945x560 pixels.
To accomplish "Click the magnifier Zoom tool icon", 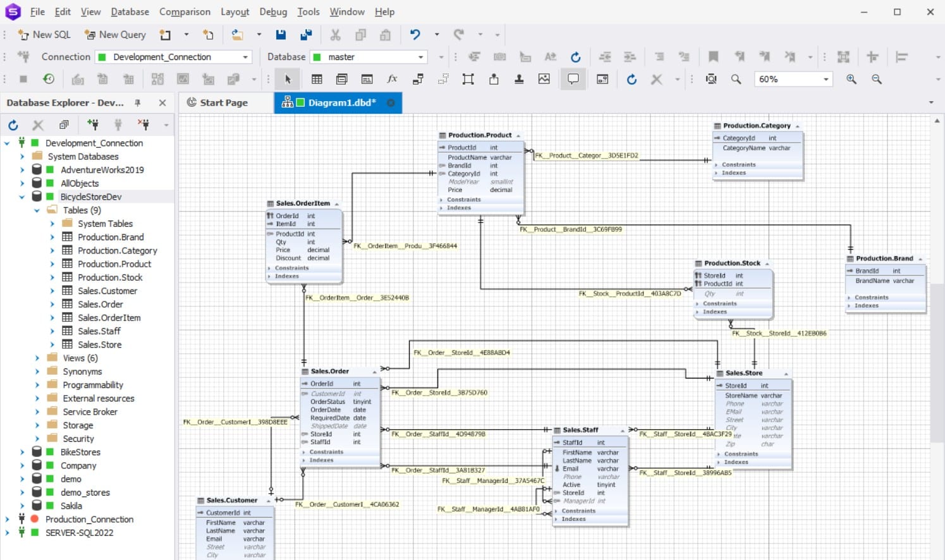I will 736,79.
